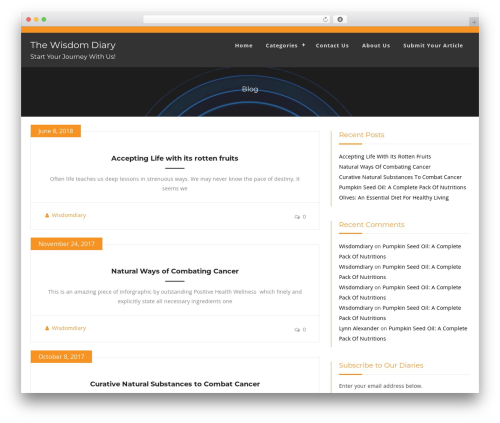Open a new browser tab with plus button
The image size is (500, 423).
pos(474,22)
